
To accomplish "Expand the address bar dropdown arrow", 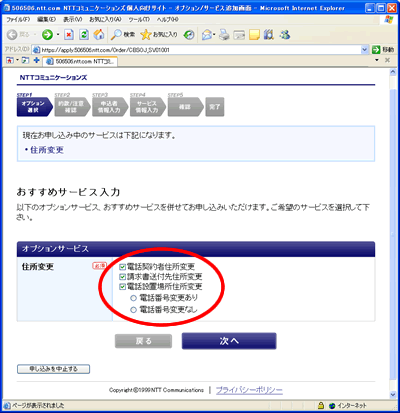I will click(364, 50).
